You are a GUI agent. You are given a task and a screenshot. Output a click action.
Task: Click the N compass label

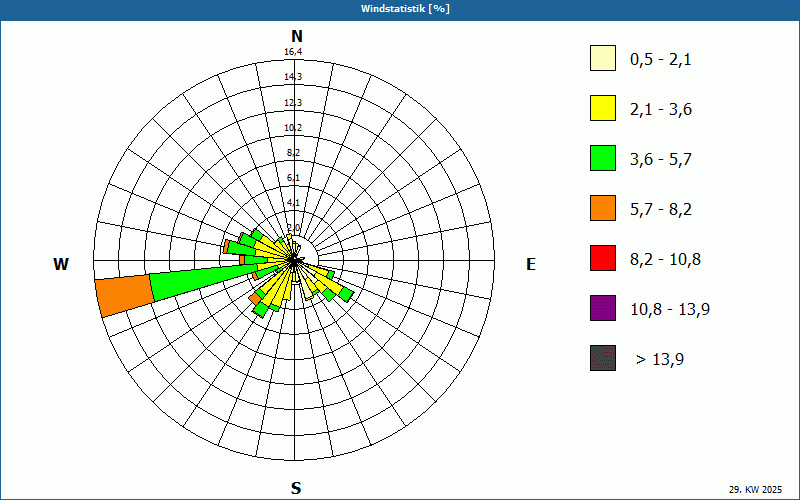click(297, 36)
